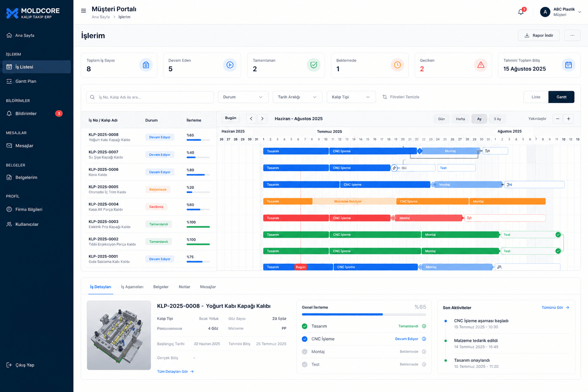Click the ABC Plastik user avatar
The height and width of the screenshot is (392, 588).
click(x=545, y=12)
